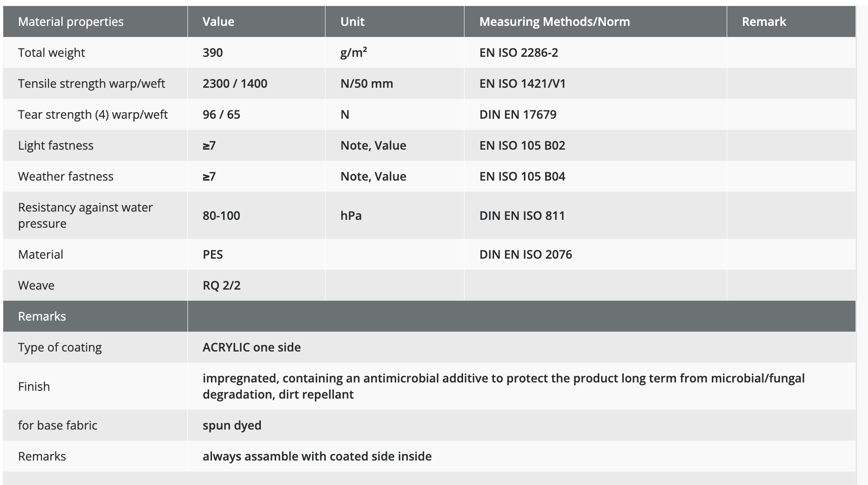This screenshot has width=868, height=485.
Task: Select the RQ 2/2 weave value
Action: pos(222,285)
